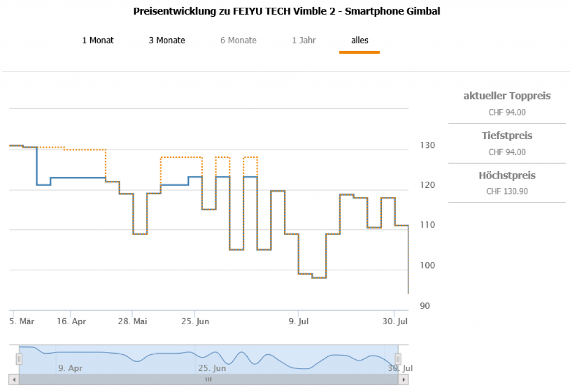Click the Preisentwicklung chart title
Viewport: 570px width, 392px height.
(287, 11)
